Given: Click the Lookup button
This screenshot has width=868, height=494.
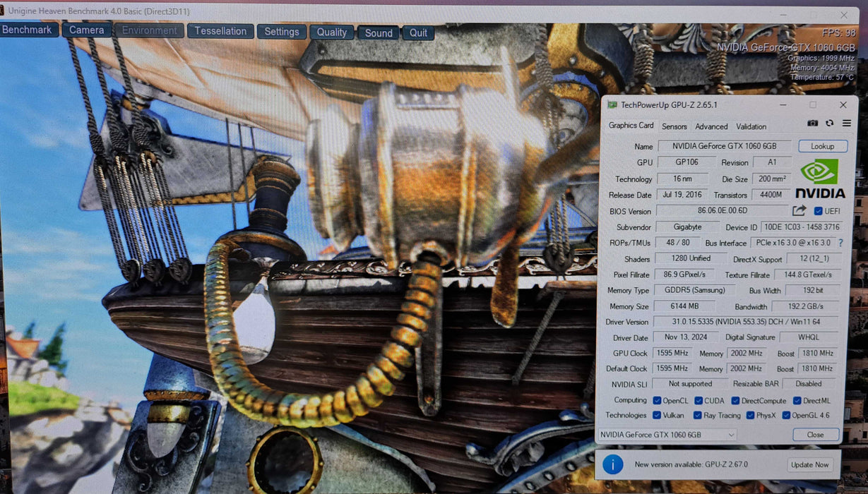Looking at the screenshot, I should pos(822,146).
